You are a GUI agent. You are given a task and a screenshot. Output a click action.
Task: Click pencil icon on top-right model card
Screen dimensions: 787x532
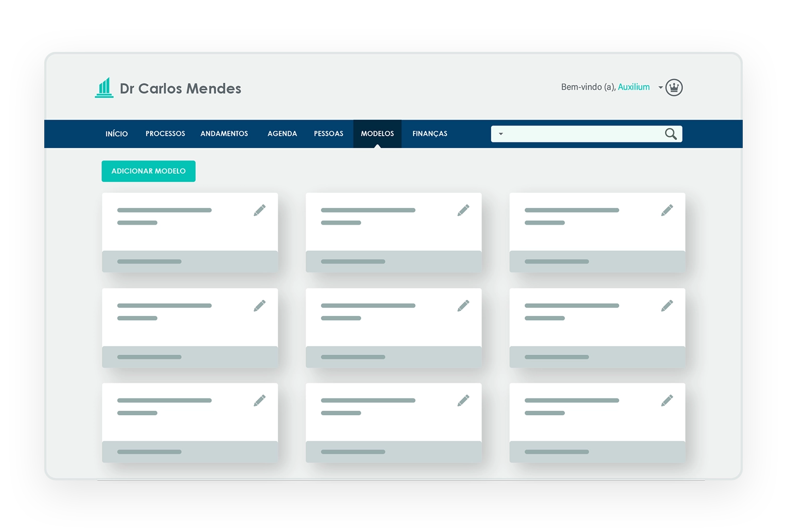click(x=667, y=210)
